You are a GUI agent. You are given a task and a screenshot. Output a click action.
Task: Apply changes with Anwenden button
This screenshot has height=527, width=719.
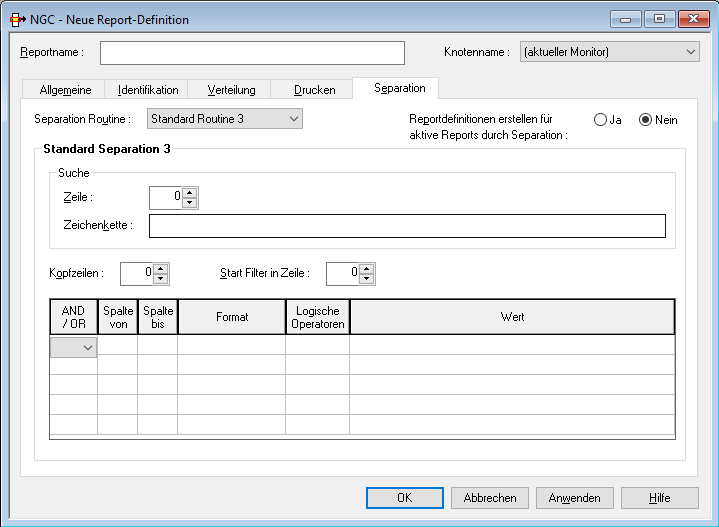pos(575,498)
